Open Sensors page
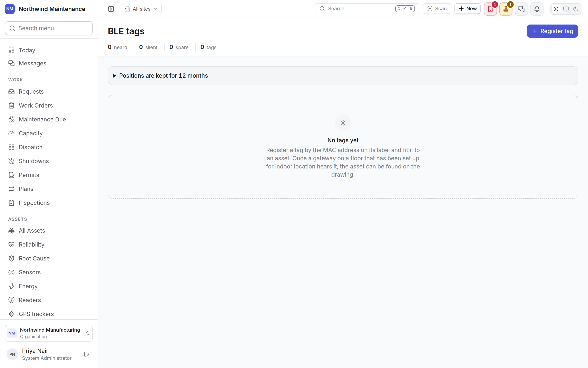 [x=49, y=272]
